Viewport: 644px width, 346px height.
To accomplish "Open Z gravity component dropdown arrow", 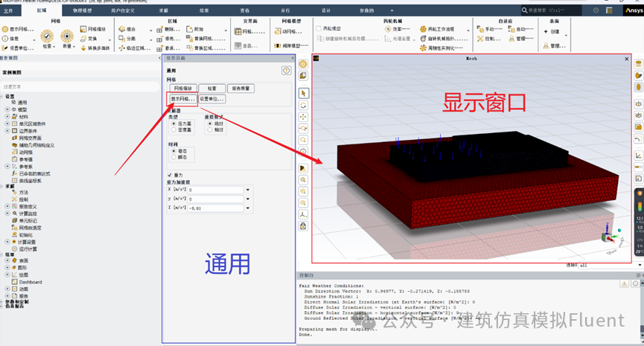I will click(248, 208).
